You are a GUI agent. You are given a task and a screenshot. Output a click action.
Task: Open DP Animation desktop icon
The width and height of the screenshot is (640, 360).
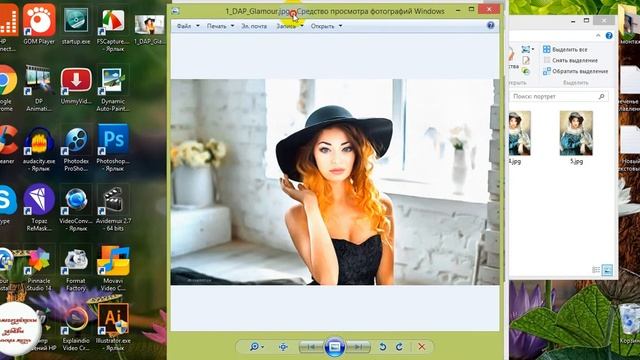click(39, 88)
